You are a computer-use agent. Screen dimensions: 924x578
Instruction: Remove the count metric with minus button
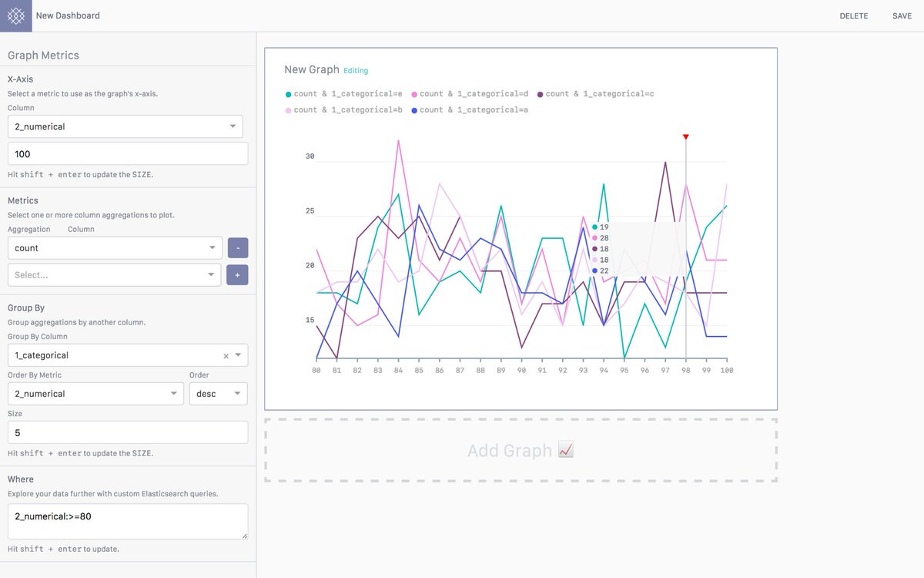tap(238, 248)
